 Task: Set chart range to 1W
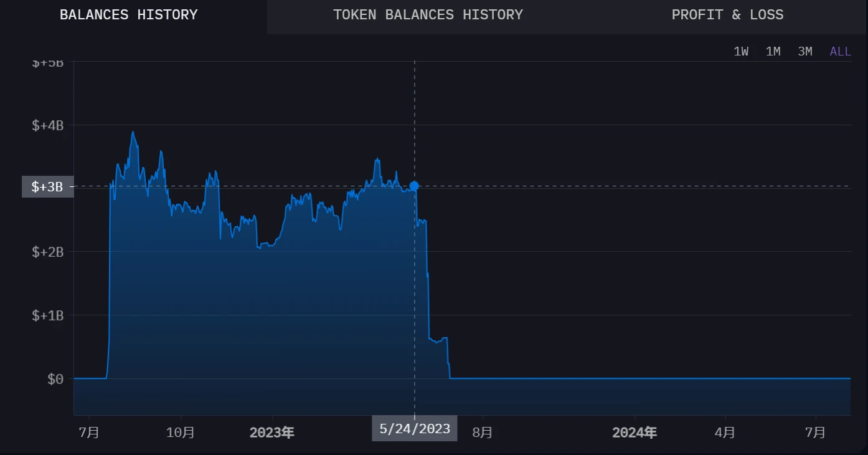(x=741, y=52)
